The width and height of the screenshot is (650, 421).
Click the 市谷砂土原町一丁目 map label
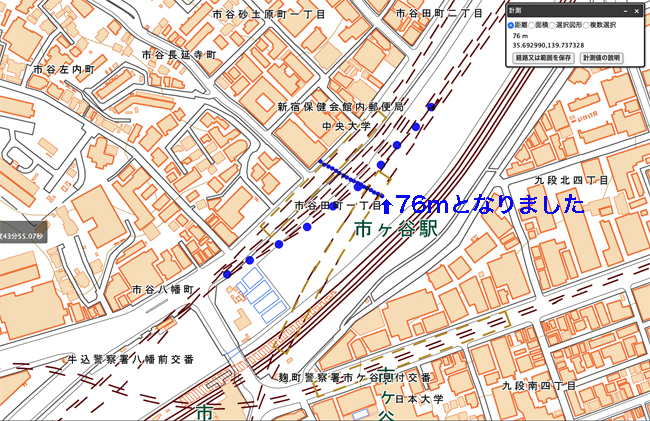[x=269, y=15]
